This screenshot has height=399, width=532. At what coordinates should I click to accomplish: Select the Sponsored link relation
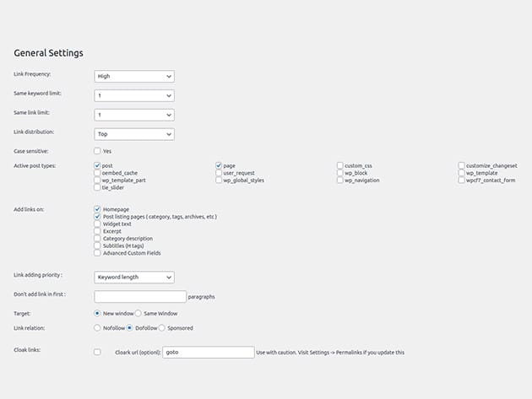pyautogui.click(x=162, y=327)
